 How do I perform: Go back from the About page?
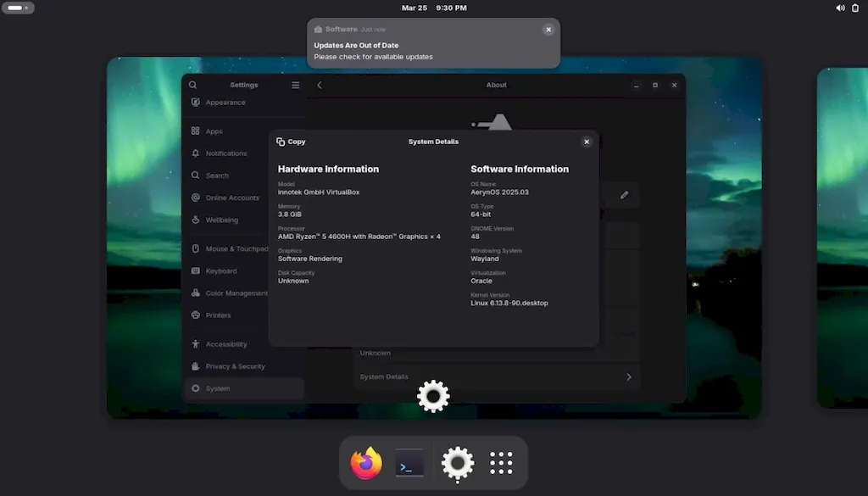point(320,85)
